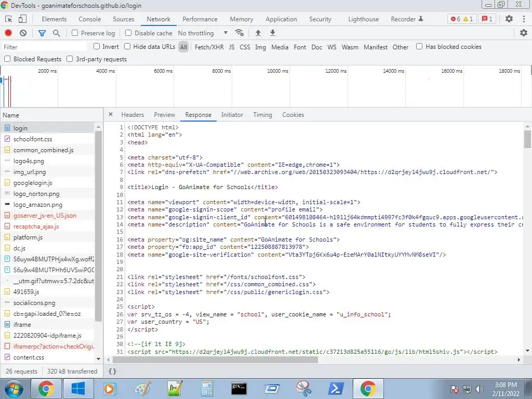Close the request details pane
Viewport: 532px width, 399px height.
tap(111, 114)
